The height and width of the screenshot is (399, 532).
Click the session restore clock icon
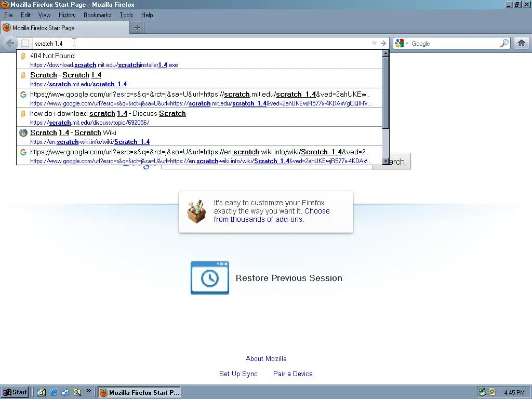point(210,278)
